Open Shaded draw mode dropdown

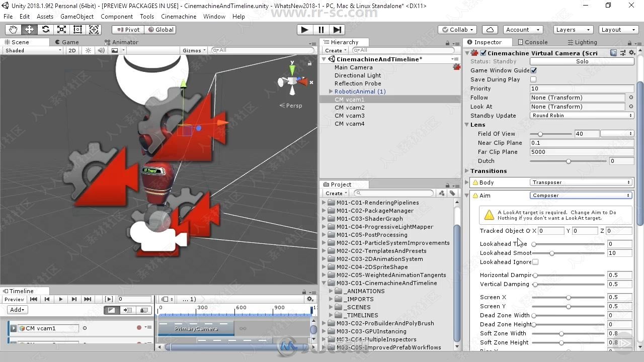[x=33, y=50]
